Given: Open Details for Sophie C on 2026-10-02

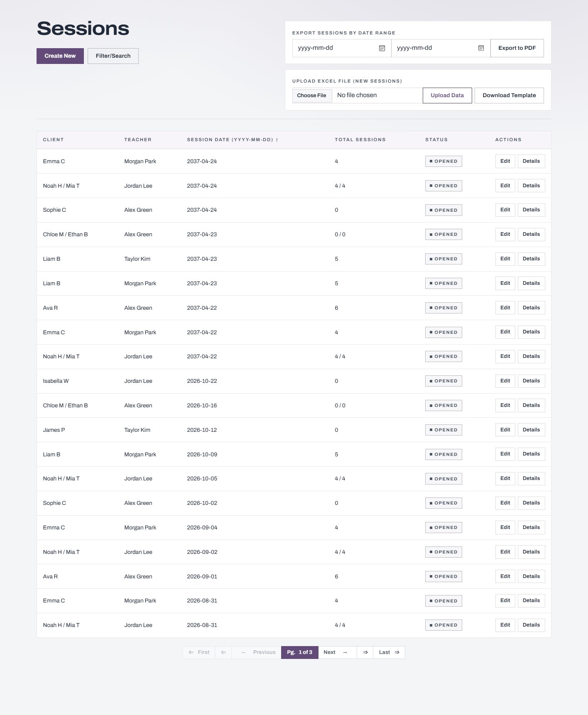Looking at the screenshot, I should pyautogui.click(x=531, y=503).
